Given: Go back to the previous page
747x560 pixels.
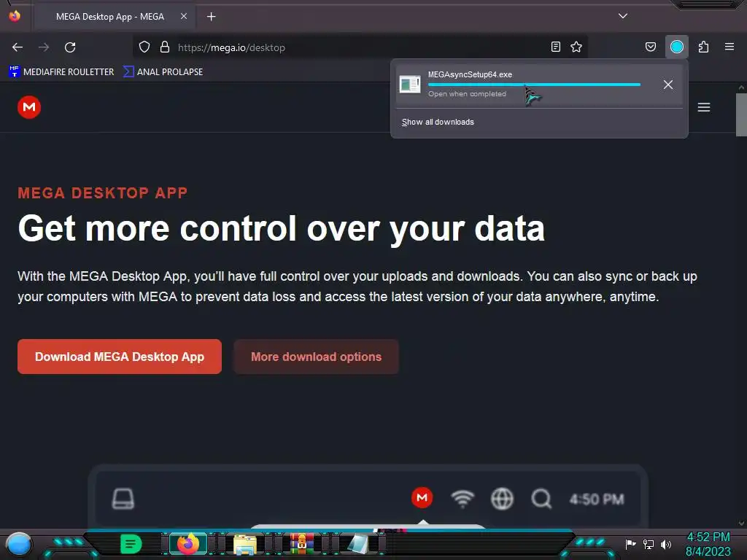Looking at the screenshot, I should (x=18, y=47).
